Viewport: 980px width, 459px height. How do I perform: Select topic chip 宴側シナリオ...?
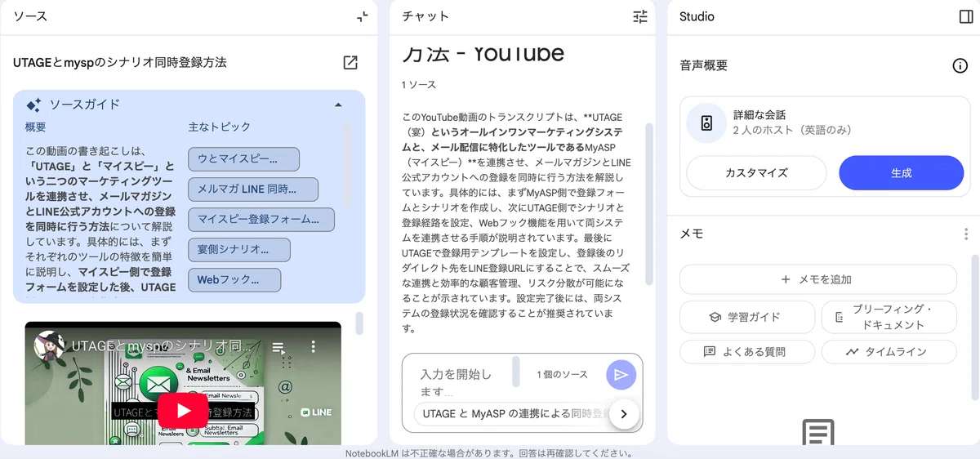pos(239,249)
